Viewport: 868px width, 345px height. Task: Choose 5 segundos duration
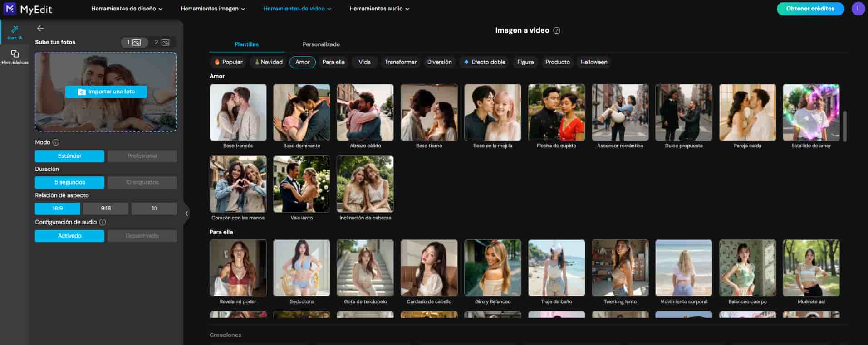[x=69, y=182]
